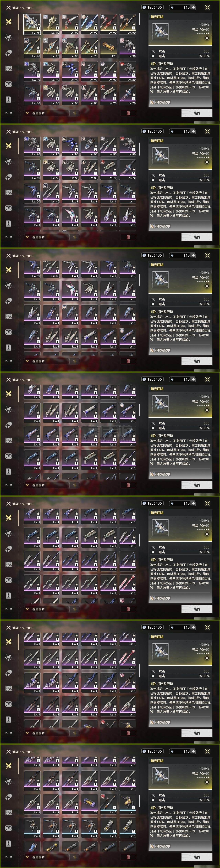Close inventory with topmost screenshot's crossed-swords X
The width and height of the screenshot is (220, 868).
(208, 7)
